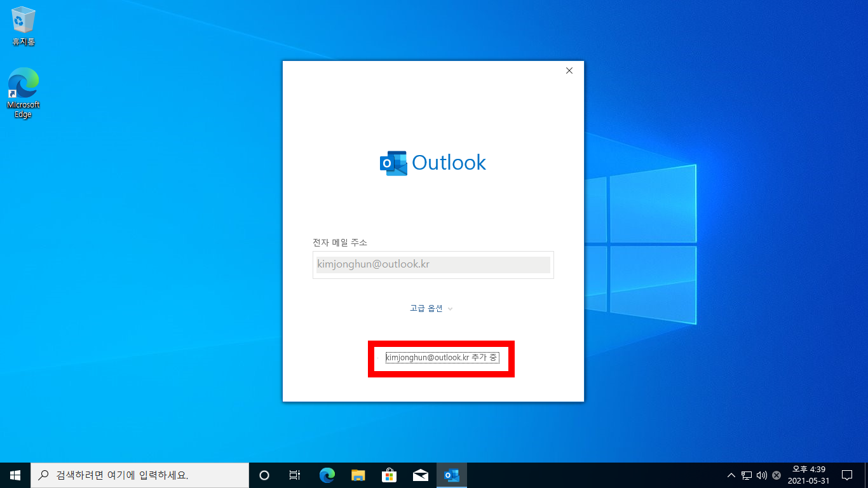The width and height of the screenshot is (868, 488).
Task: Open the Action Center notifications
Action: [x=847, y=475]
